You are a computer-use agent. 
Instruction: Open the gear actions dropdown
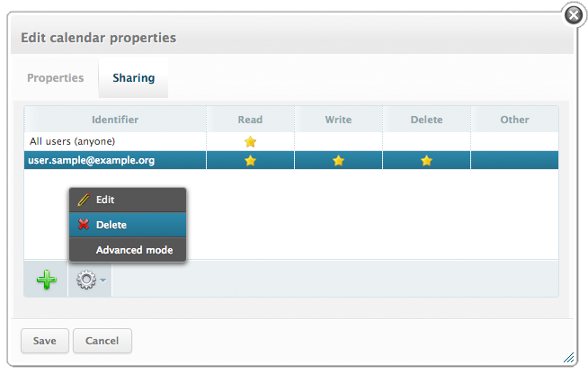[90, 280]
